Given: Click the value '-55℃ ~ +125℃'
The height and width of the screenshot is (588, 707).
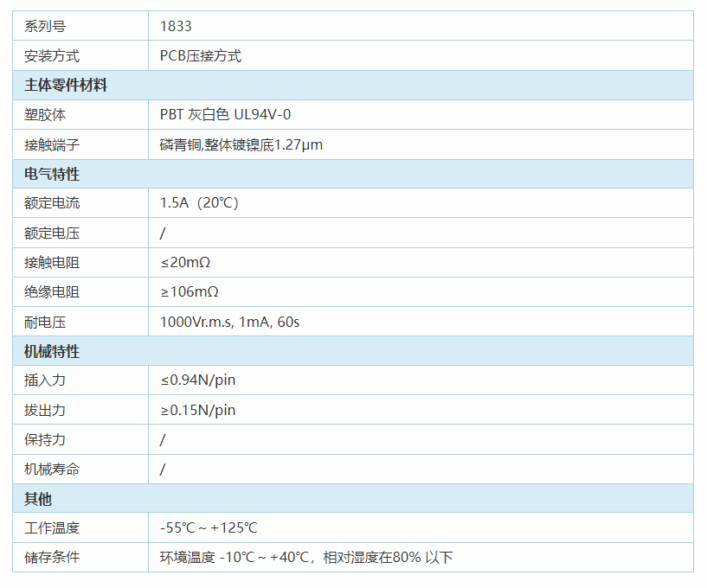Looking at the screenshot, I should click(209, 528).
